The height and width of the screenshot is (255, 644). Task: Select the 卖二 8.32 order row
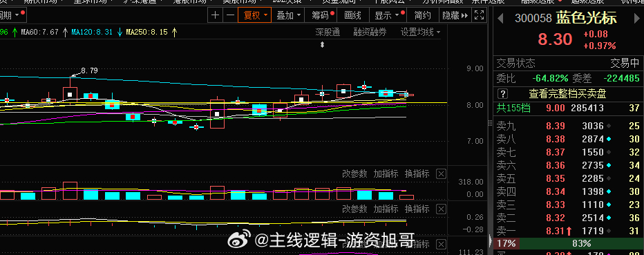coord(569,218)
